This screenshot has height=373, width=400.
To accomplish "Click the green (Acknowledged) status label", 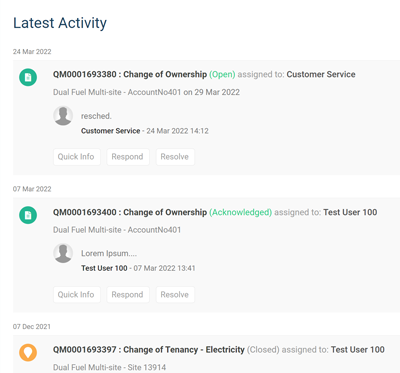I will click(240, 212).
